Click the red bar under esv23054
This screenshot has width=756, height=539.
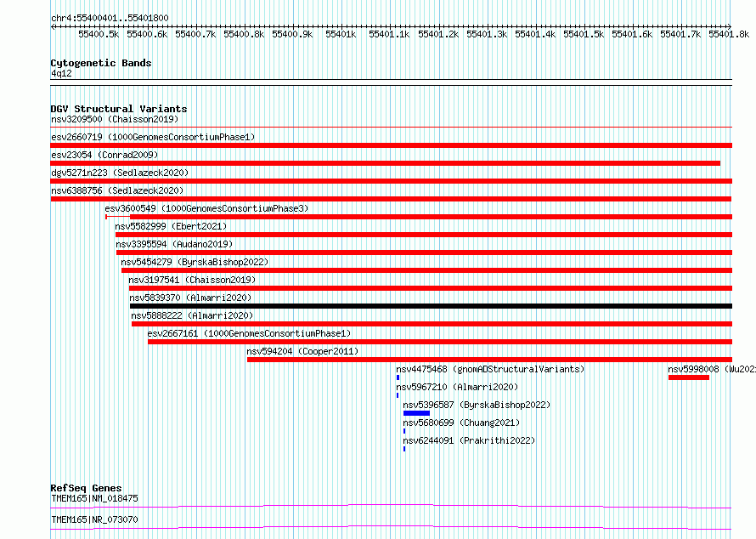click(386, 163)
